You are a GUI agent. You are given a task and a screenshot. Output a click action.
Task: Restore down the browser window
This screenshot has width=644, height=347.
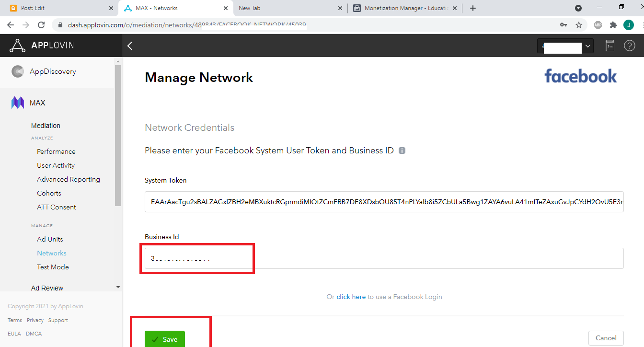pos(621,7)
